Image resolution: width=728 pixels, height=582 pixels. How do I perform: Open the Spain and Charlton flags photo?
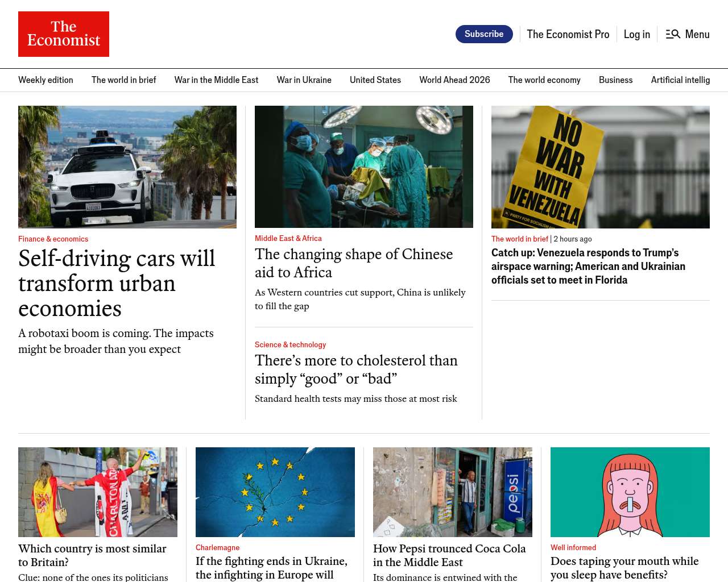tap(98, 492)
